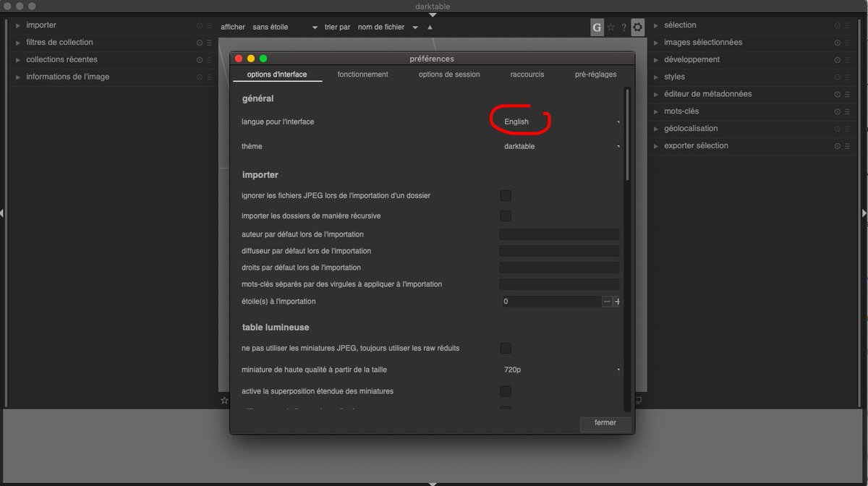The image size is (868, 486).
Task: Click the 'étoile(s) à l'importation' value field
Action: [551, 302]
